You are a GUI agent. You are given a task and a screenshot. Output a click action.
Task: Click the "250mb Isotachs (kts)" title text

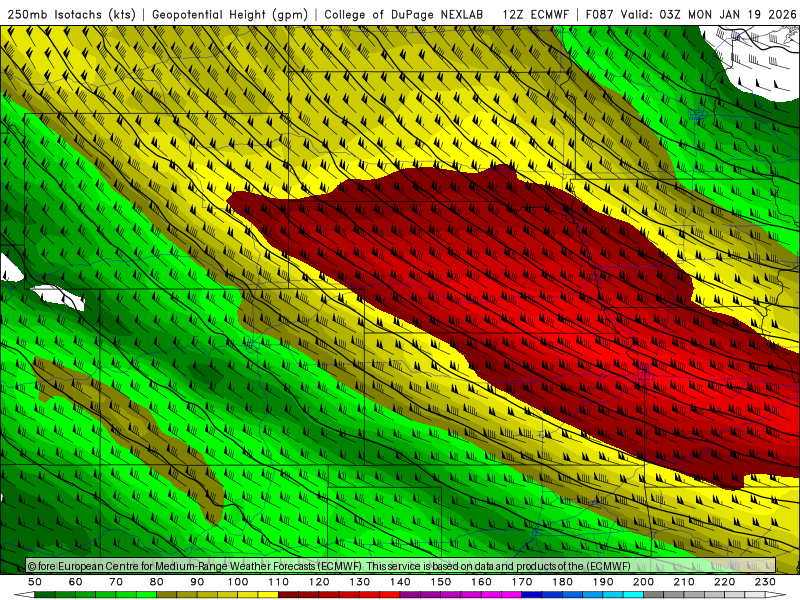[72, 14]
